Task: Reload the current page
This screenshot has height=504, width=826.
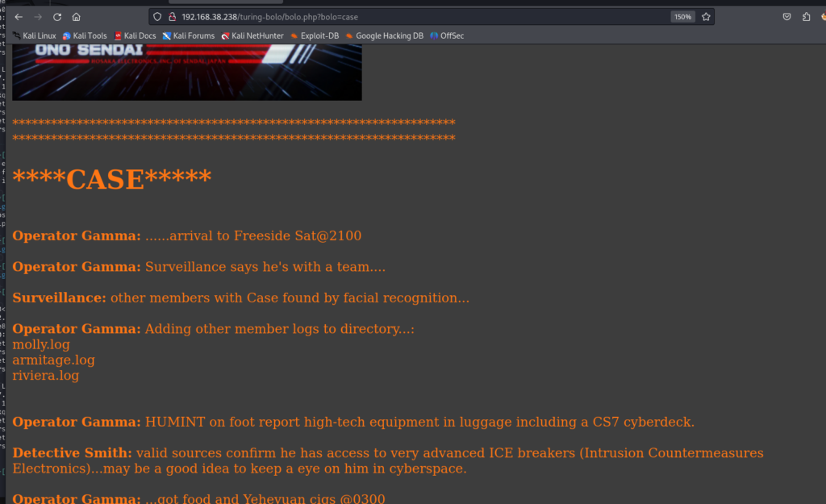Action: coord(57,17)
